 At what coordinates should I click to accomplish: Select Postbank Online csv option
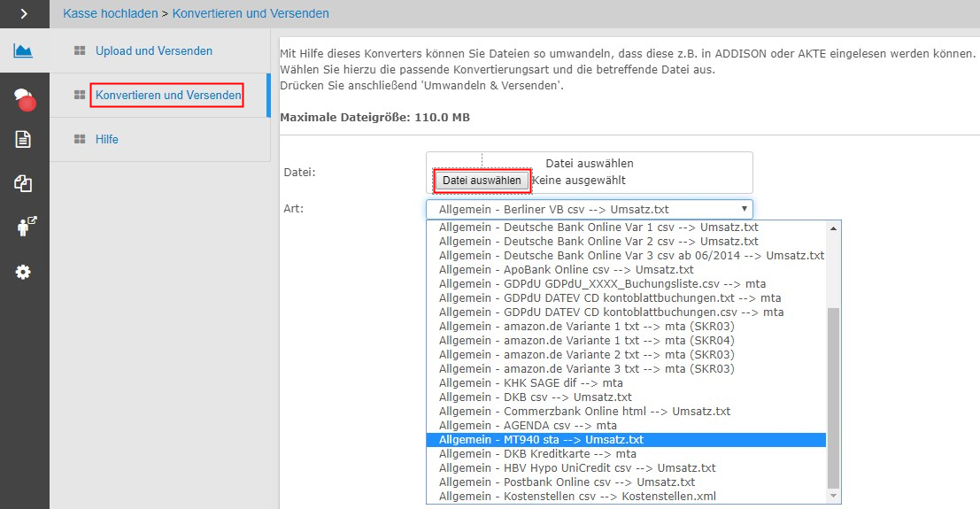(626, 482)
